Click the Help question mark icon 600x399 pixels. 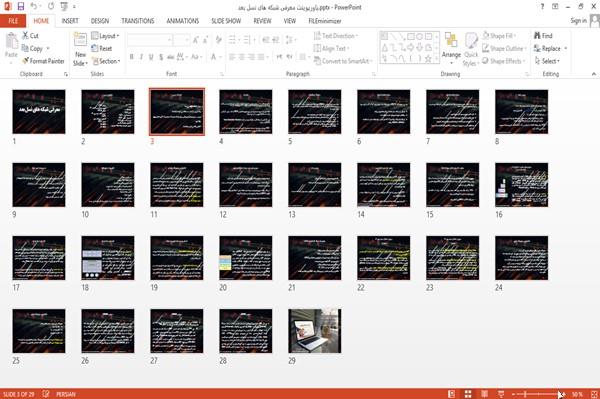click(542, 7)
